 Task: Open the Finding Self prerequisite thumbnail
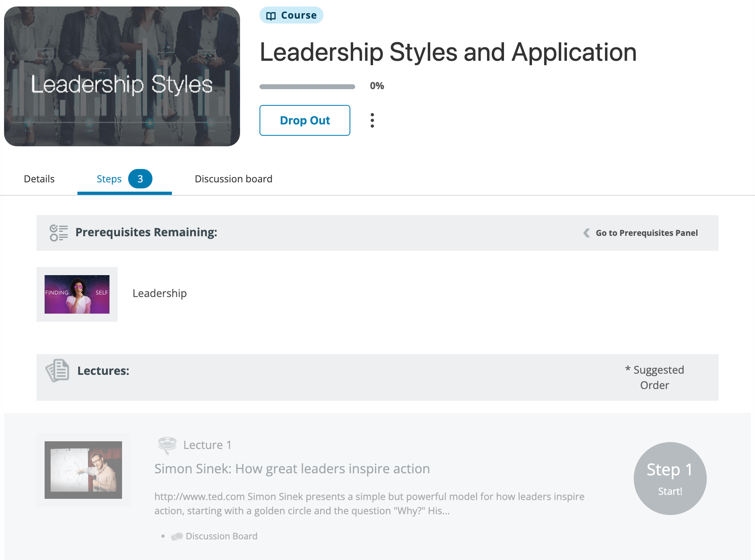tap(77, 294)
